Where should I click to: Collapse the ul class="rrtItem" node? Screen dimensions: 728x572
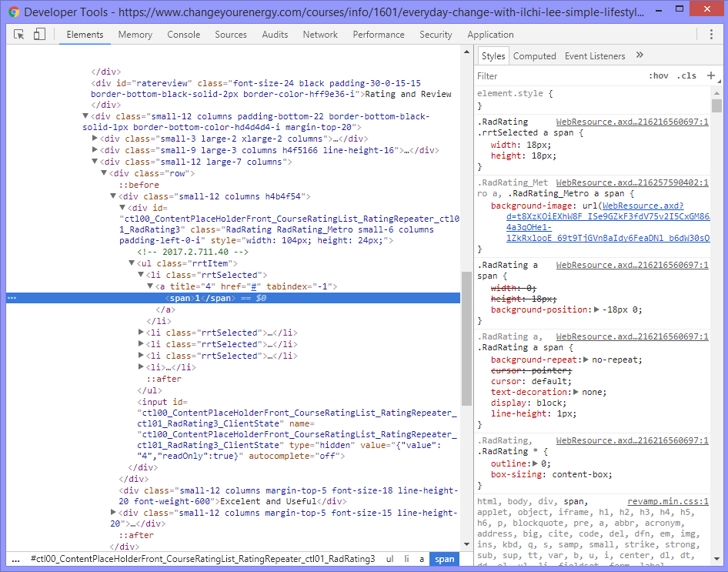[x=132, y=263]
